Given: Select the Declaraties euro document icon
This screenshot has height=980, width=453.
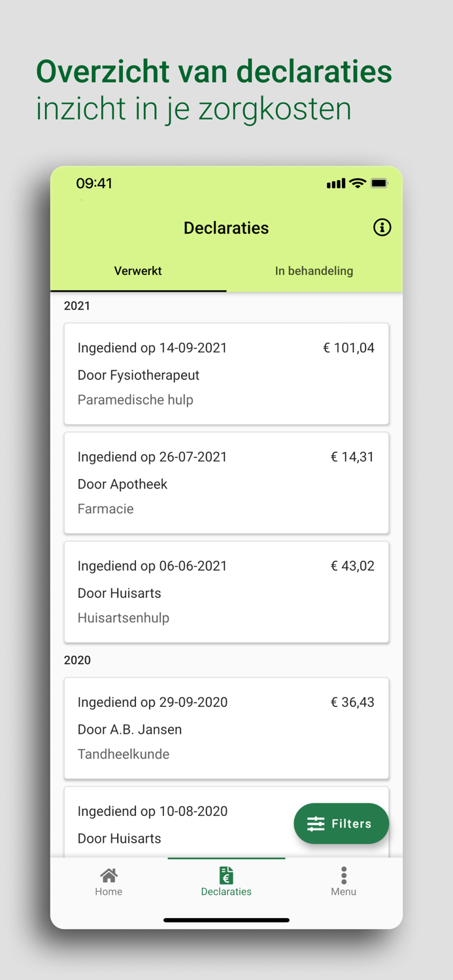Looking at the screenshot, I should 226,875.
